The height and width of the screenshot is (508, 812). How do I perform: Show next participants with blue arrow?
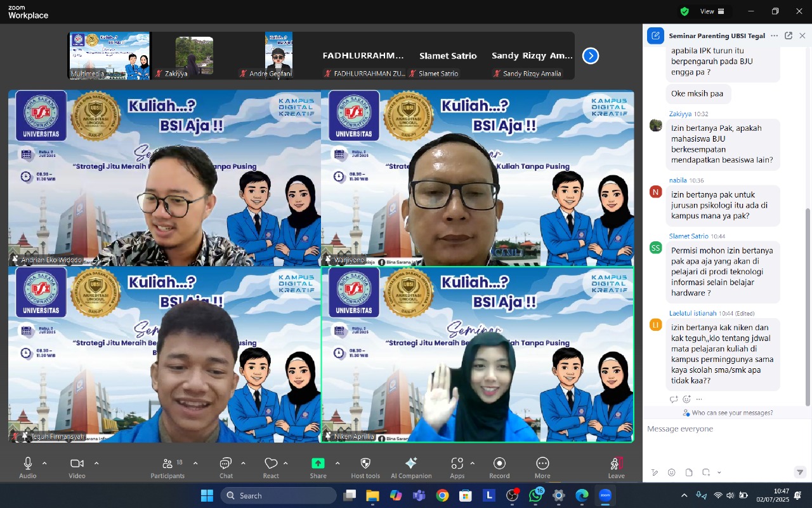(591, 56)
